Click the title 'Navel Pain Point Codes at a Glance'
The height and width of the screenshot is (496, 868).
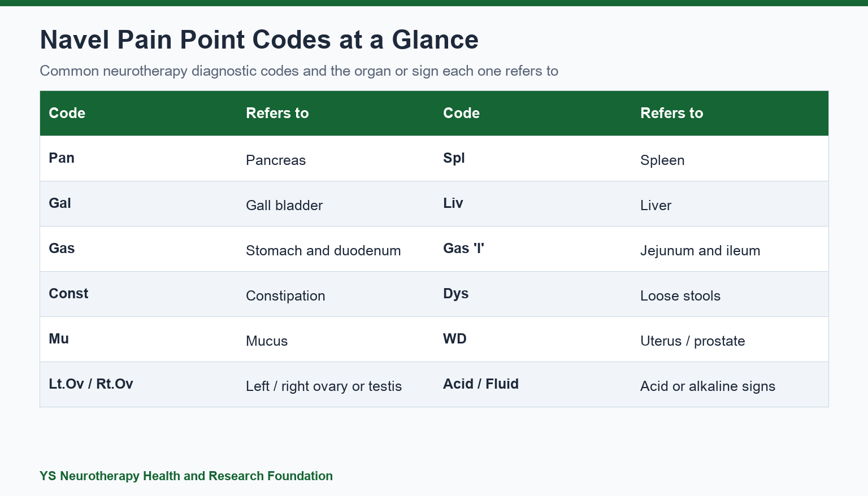(259, 40)
